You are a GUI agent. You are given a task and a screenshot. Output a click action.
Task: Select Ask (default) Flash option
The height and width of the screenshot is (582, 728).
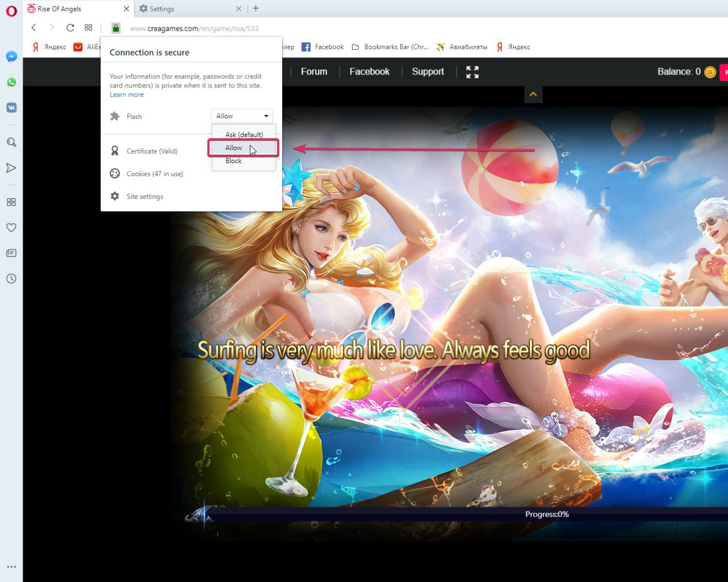tap(244, 135)
